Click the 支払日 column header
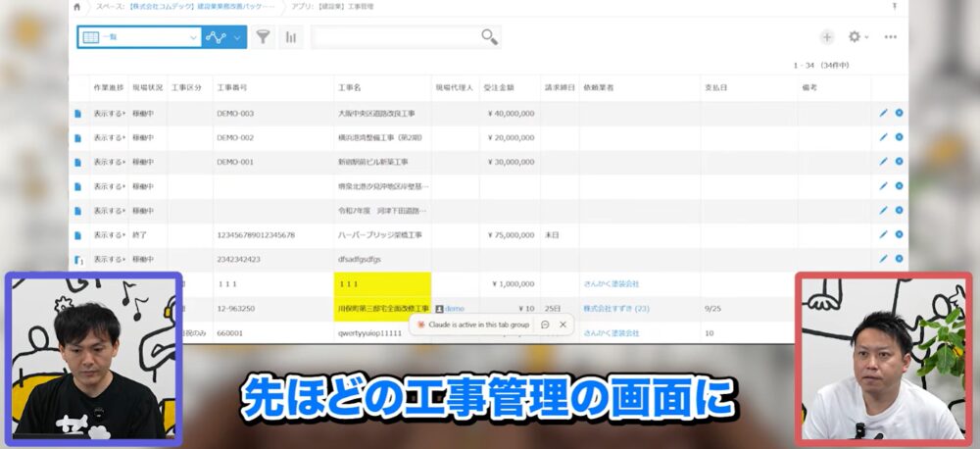The image size is (980, 449). [x=715, y=87]
